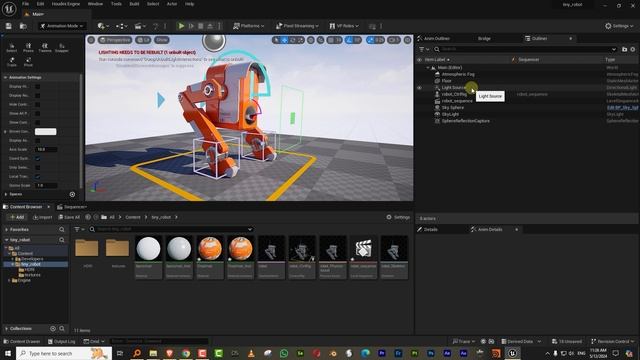The width and height of the screenshot is (640, 360).
Task: Click the tiny_robot search icon in sources
Action: click(x=62, y=240)
